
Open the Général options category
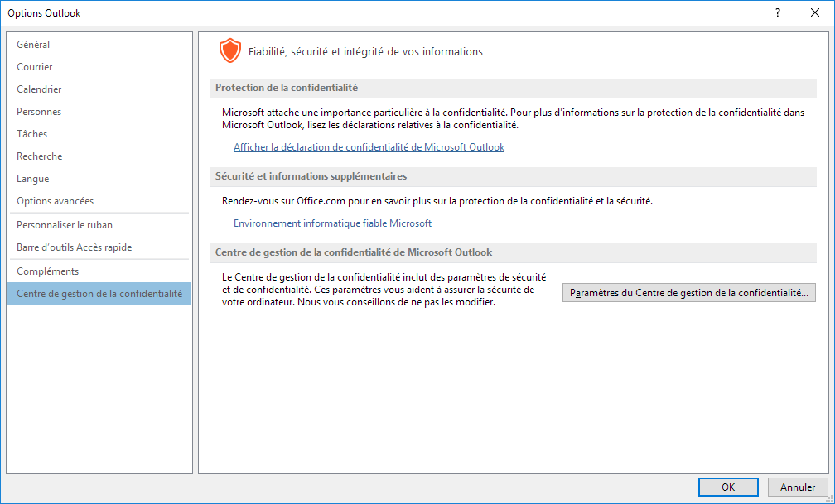[99, 45]
